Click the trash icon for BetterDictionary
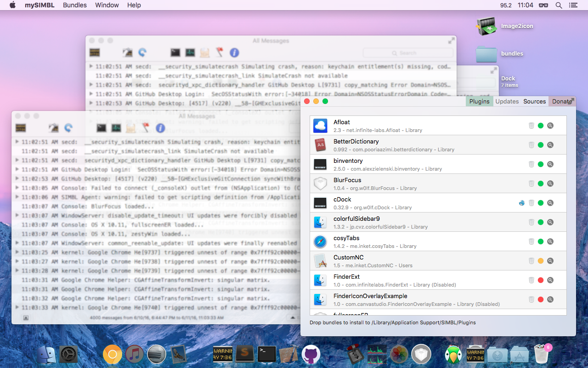 tap(531, 145)
